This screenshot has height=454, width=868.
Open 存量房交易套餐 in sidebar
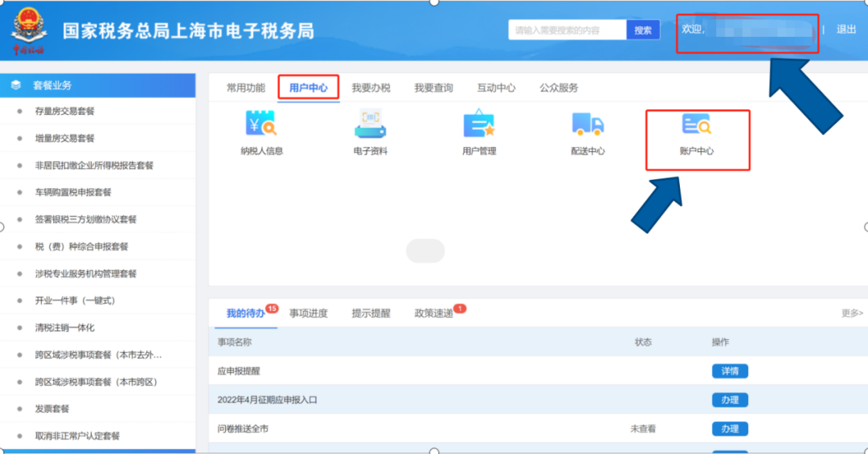65,111
